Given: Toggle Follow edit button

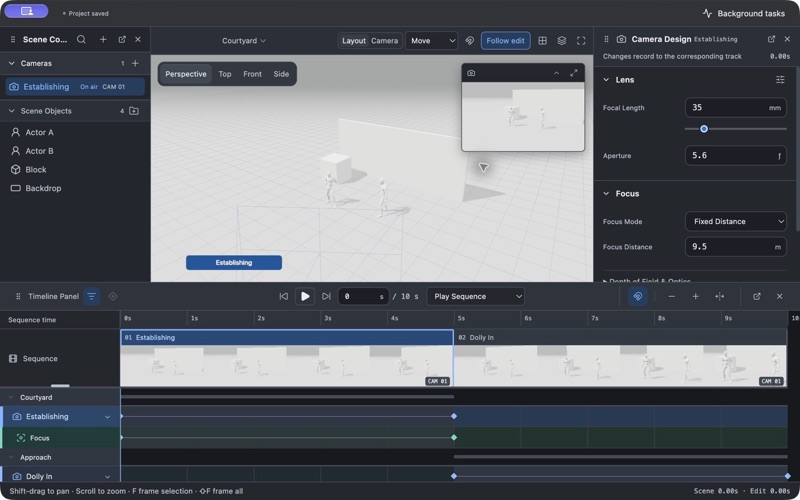Looking at the screenshot, I should (x=505, y=41).
